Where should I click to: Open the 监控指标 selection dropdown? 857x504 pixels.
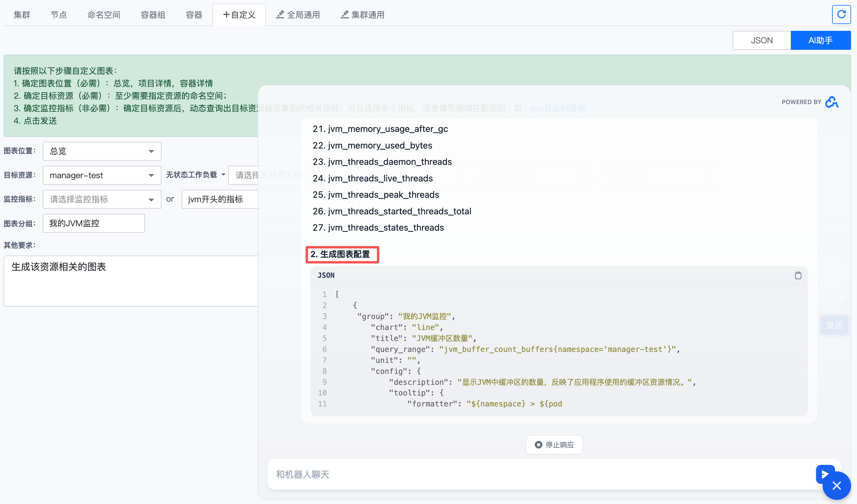pyautogui.click(x=102, y=199)
